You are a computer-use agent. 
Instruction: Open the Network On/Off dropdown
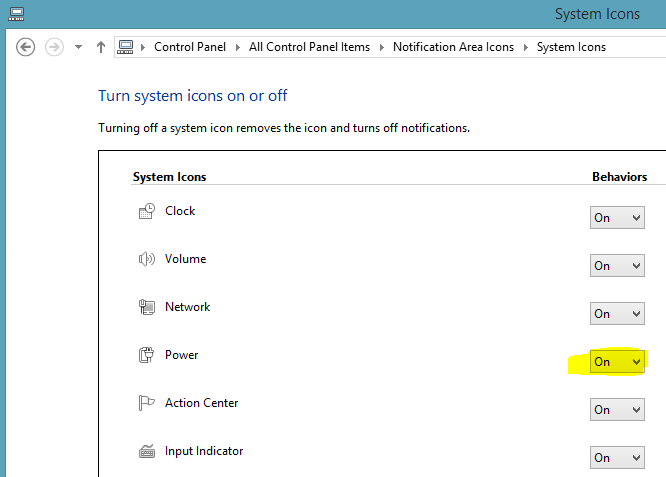(617, 313)
